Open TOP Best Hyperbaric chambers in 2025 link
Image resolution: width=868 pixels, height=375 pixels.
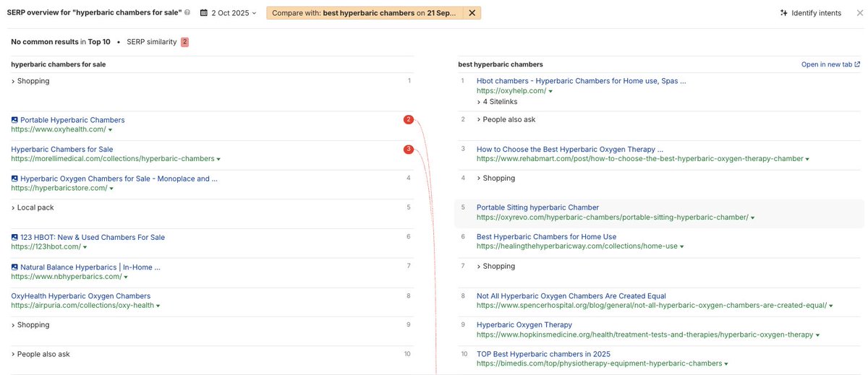tap(544, 354)
